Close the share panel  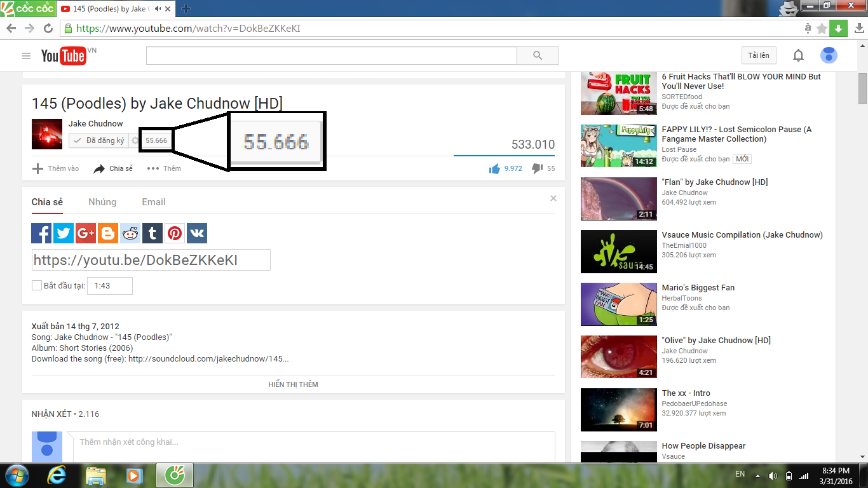coord(553,198)
